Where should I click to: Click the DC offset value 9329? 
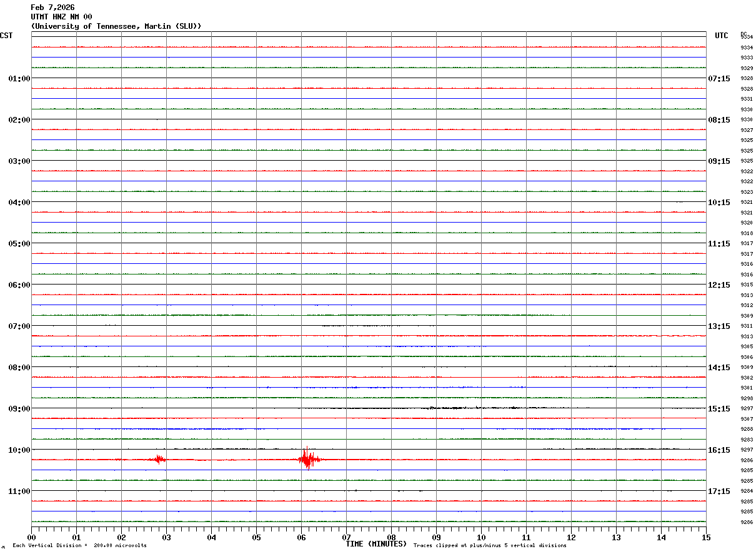pyautogui.click(x=746, y=68)
